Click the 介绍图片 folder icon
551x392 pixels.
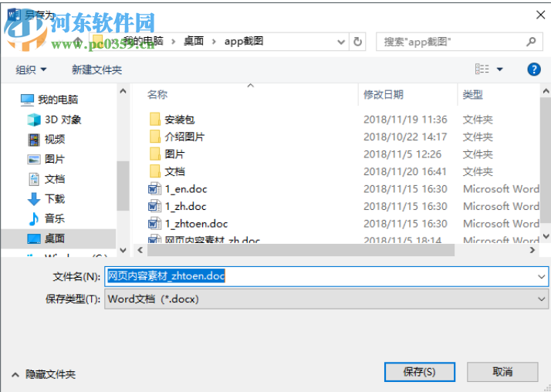point(155,137)
